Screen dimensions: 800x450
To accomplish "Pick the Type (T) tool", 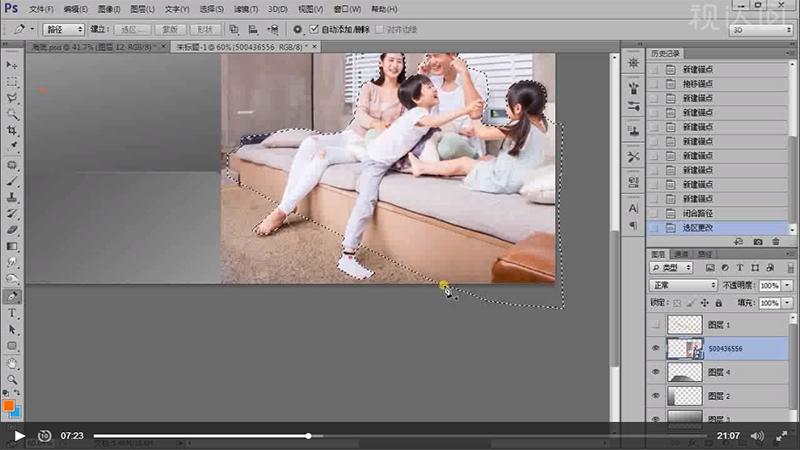I will click(x=13, y=313).
